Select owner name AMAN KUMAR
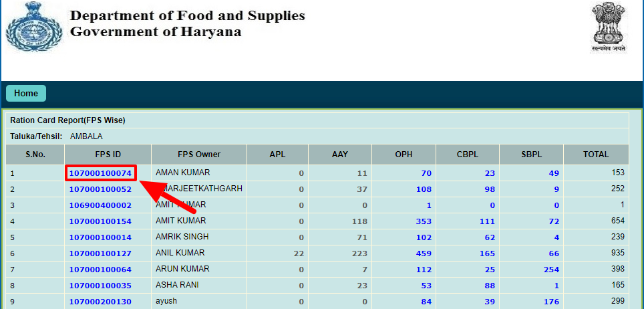The width and height of the screenshot is (644, 309). (x=183, y=173)
